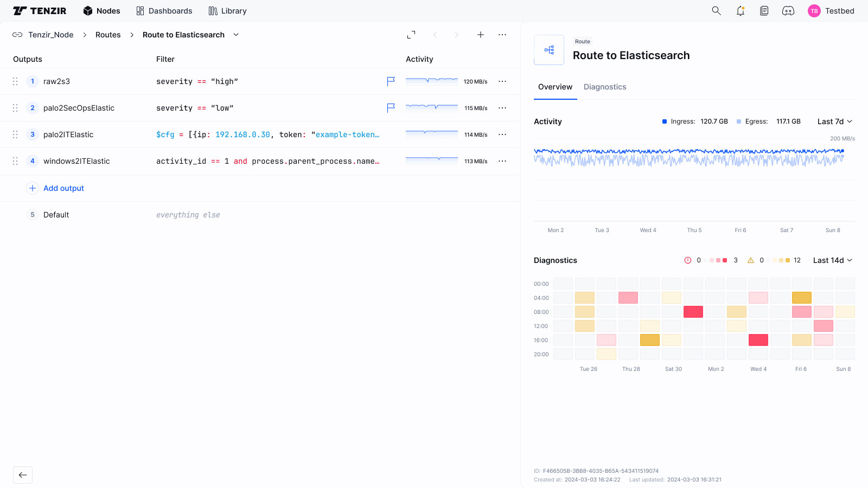This screenshot has width=868, height=488.
Task: Open the Last 7d activity range dropdown
Action: click(x=834, y=121)
